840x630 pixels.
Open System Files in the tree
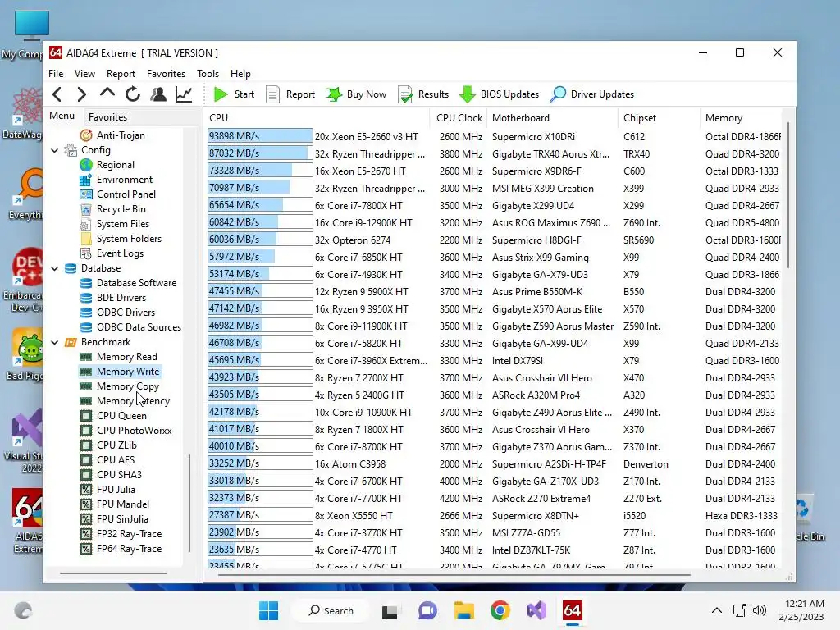[114, 224]
